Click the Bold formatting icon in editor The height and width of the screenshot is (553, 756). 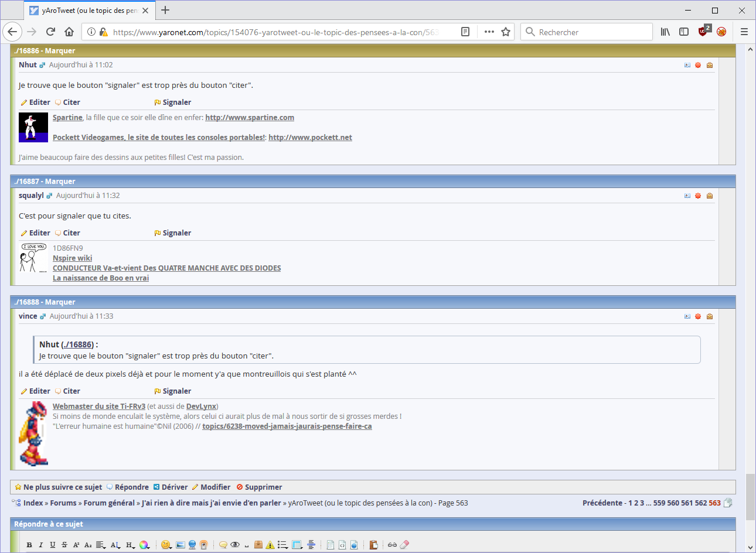(x=29, y=545)
